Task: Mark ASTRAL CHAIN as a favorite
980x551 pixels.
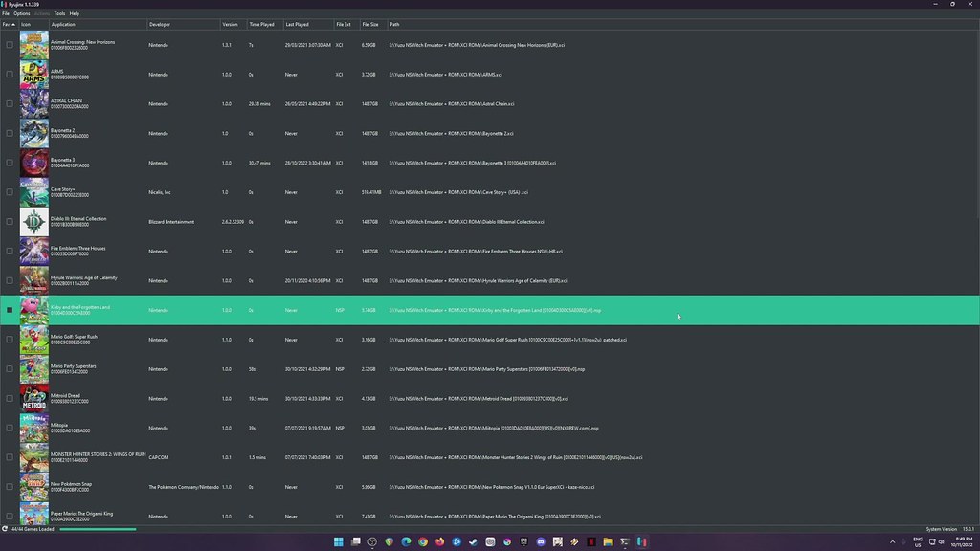Action: [x=10, y=103]
